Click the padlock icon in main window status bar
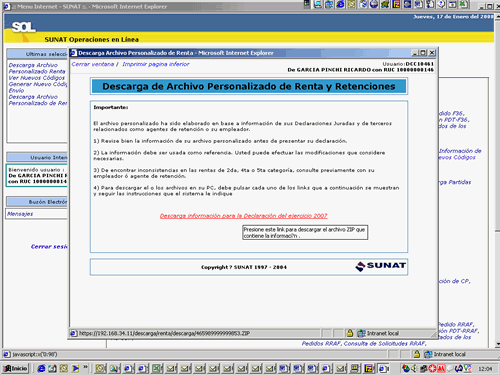Screen dimensions: 500x375 pos(417,354)
